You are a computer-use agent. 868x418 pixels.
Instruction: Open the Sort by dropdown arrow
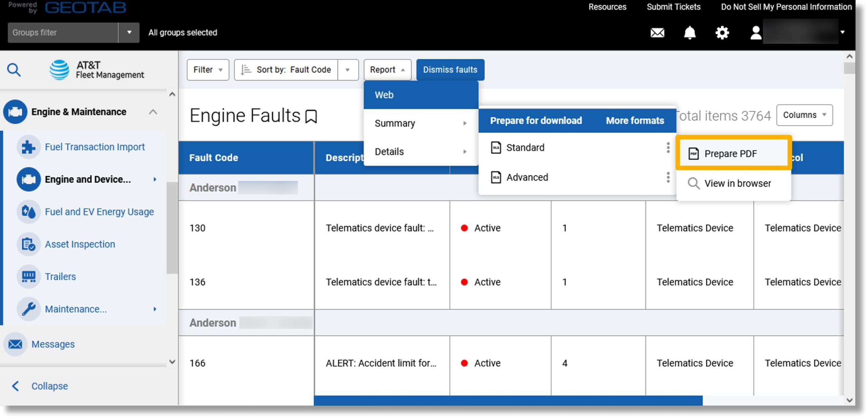pos(348,70)
